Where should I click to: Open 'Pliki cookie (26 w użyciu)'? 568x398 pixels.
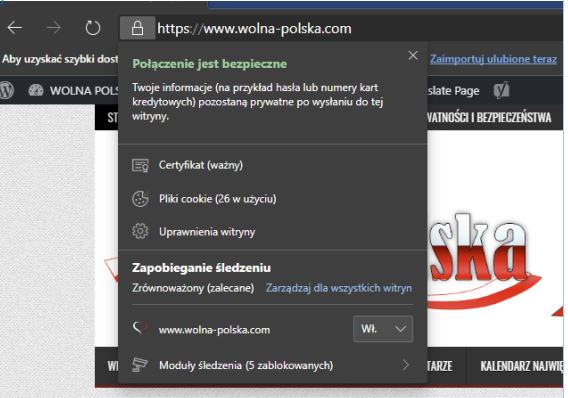coord(217,199)
